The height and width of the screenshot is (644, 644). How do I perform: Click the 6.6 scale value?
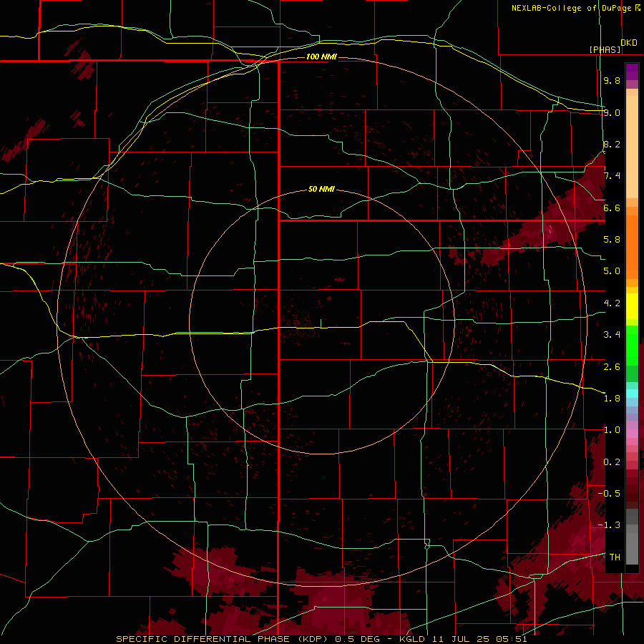612,208
